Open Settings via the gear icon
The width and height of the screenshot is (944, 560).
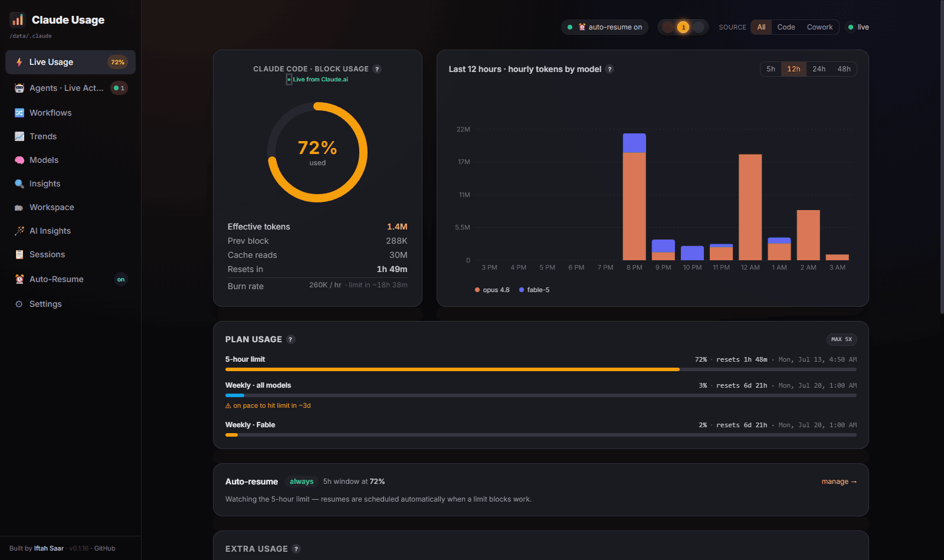coord(19,304)
